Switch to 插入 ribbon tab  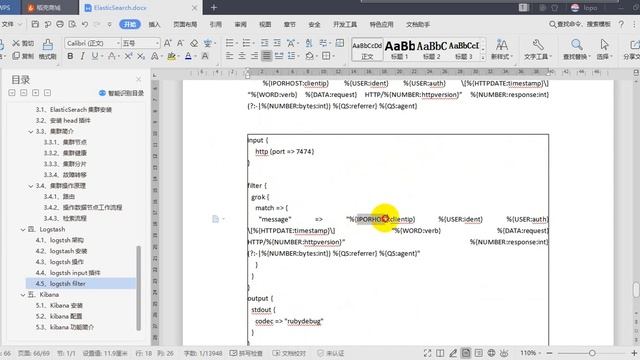[154, 24]
